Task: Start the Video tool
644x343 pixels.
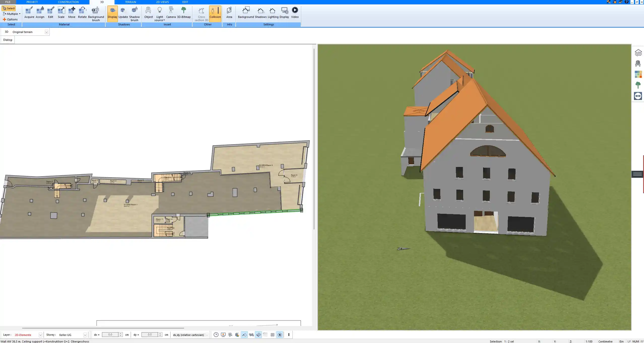Action: click(x=295, y=13)
